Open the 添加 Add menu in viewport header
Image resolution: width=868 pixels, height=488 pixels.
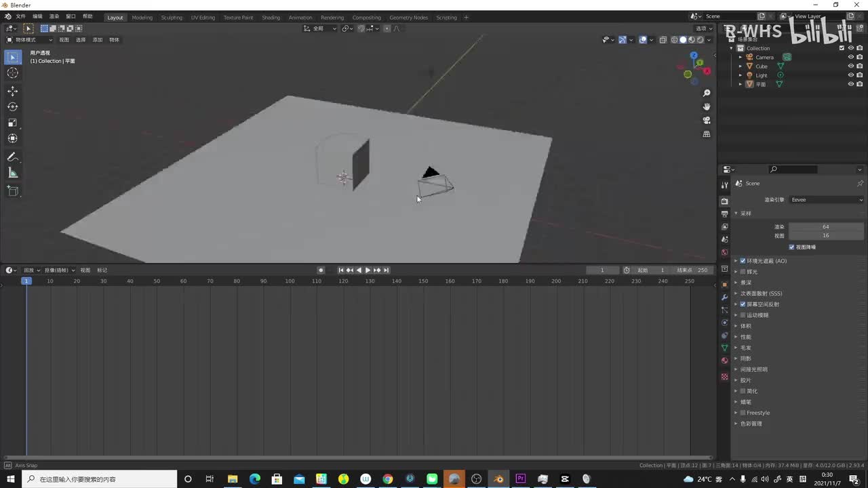point(98,40)
